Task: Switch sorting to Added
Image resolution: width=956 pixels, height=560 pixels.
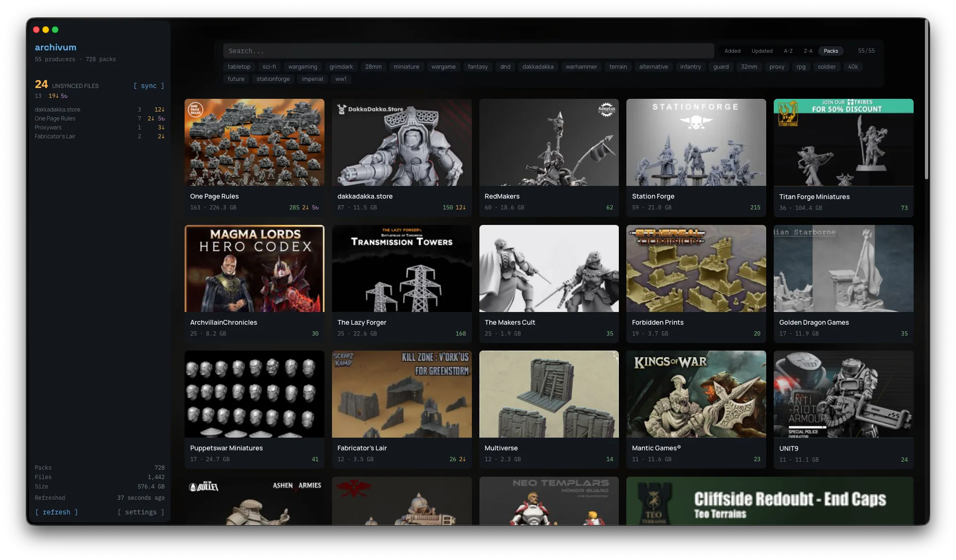Action: [732, 50]
